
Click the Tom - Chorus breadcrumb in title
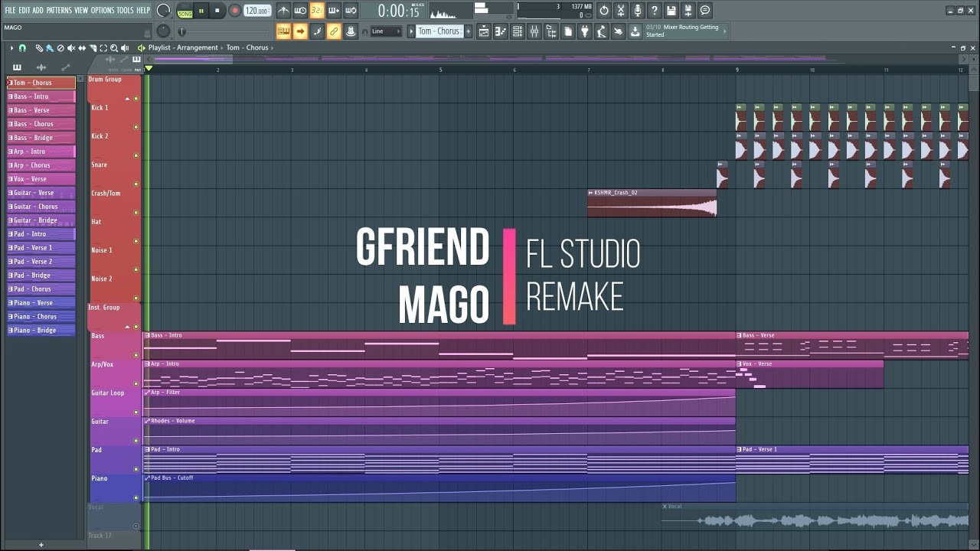point(247,47)
